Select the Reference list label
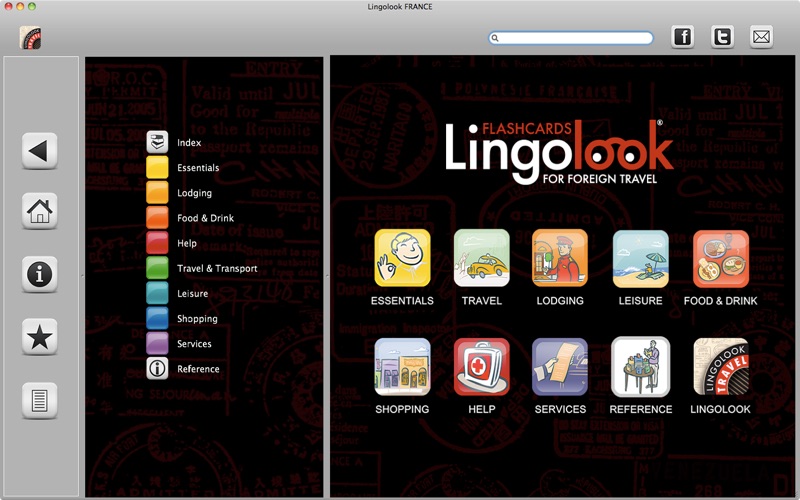This screenshot has height=500, width=800. coord(198,369)
